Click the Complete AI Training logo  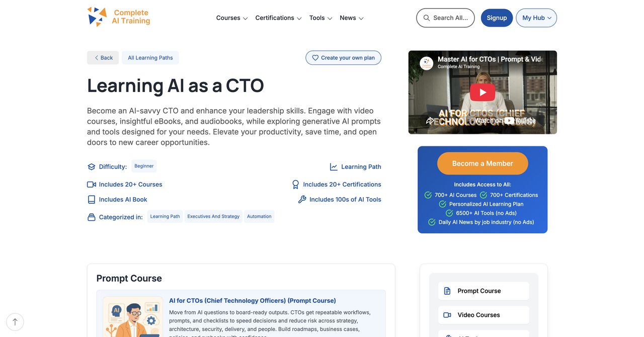(x=119, y=17)
